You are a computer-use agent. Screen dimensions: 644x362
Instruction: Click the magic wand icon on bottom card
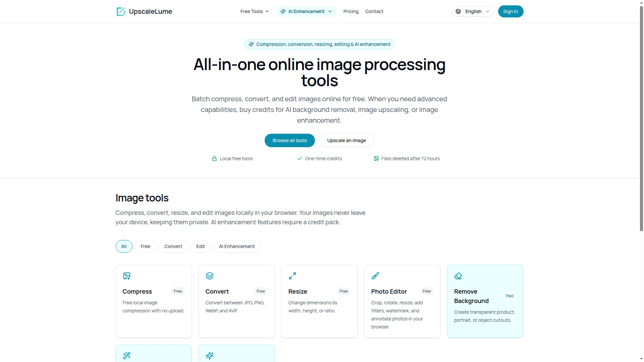pyautogui.click(x=127, y=356)
